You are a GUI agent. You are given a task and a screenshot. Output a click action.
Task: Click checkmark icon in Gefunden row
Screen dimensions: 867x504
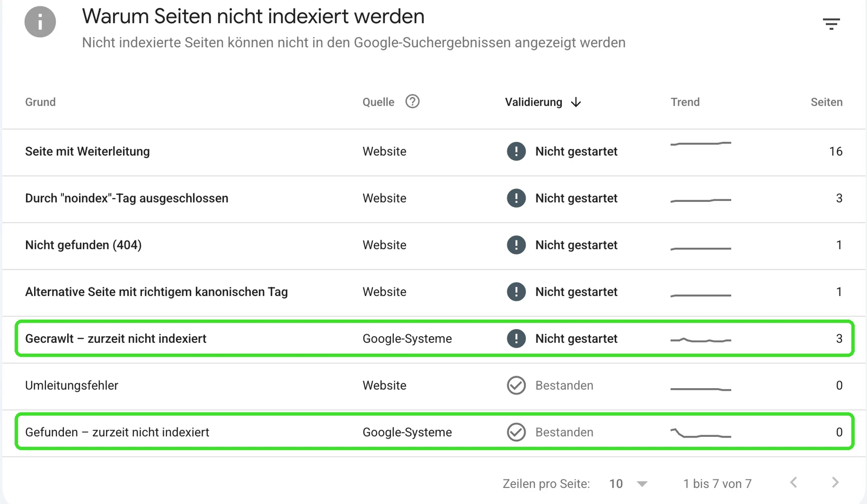[516, 432]
